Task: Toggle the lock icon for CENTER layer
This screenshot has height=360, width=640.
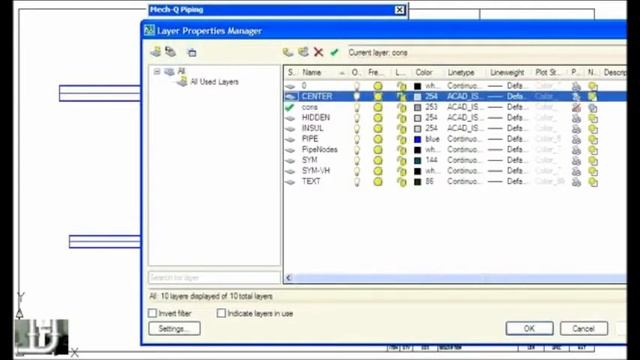Action: 402,97
